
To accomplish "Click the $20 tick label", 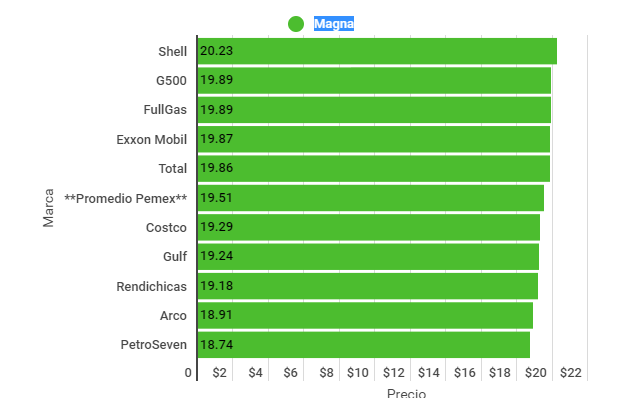I will (x=535, y=373).
